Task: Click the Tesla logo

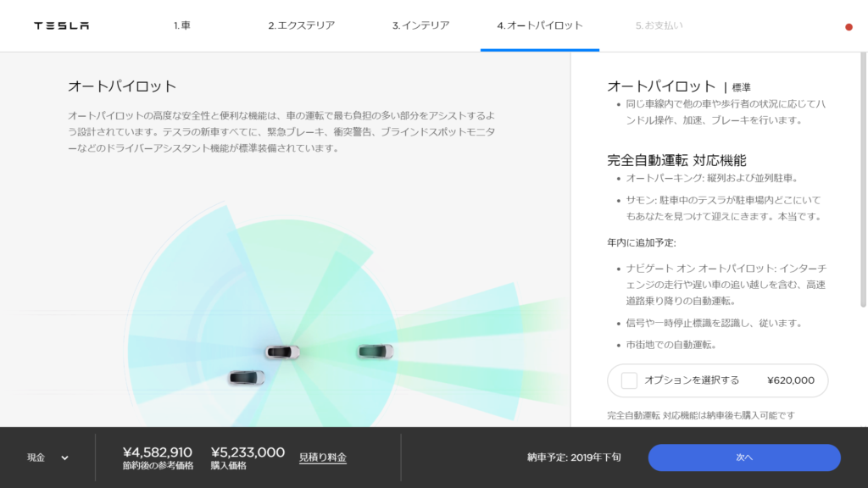Action: click(61, 26)
